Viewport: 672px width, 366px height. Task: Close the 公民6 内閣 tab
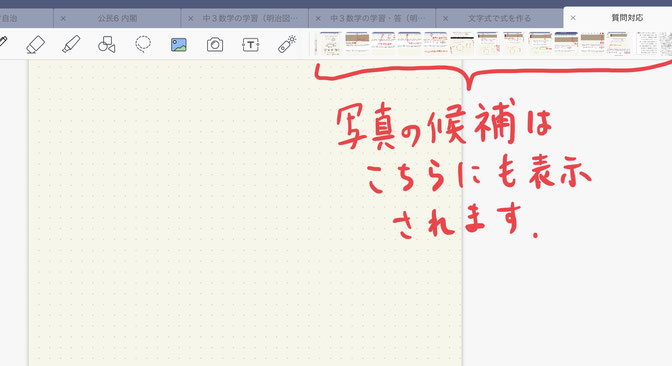[63, 18]
